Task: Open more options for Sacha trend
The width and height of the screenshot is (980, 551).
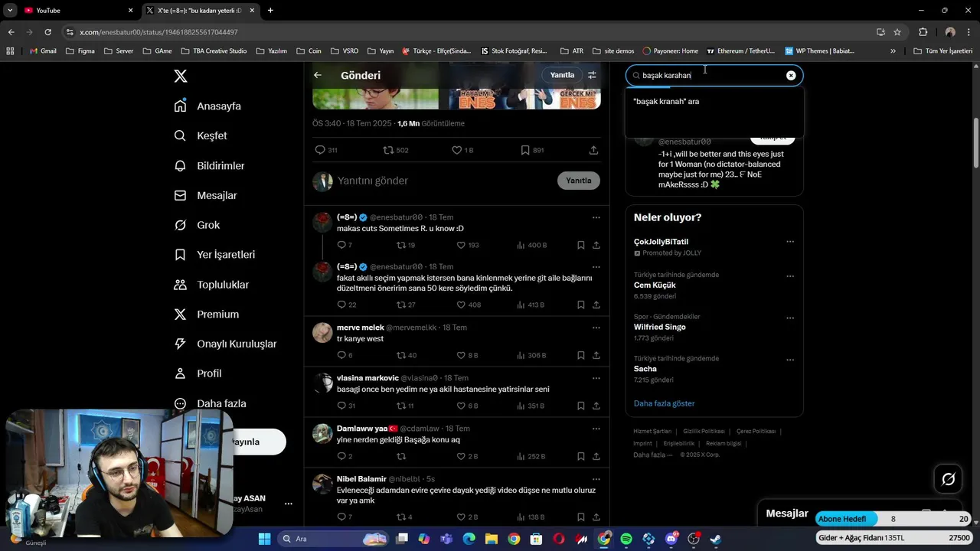Action: [x=790, y=360]
